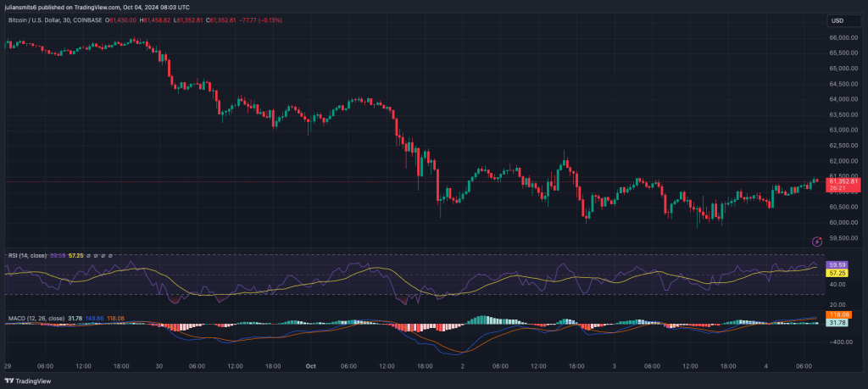Click the 59,500.00 price axis label
The image size is (868, 389).
(843, 238)
